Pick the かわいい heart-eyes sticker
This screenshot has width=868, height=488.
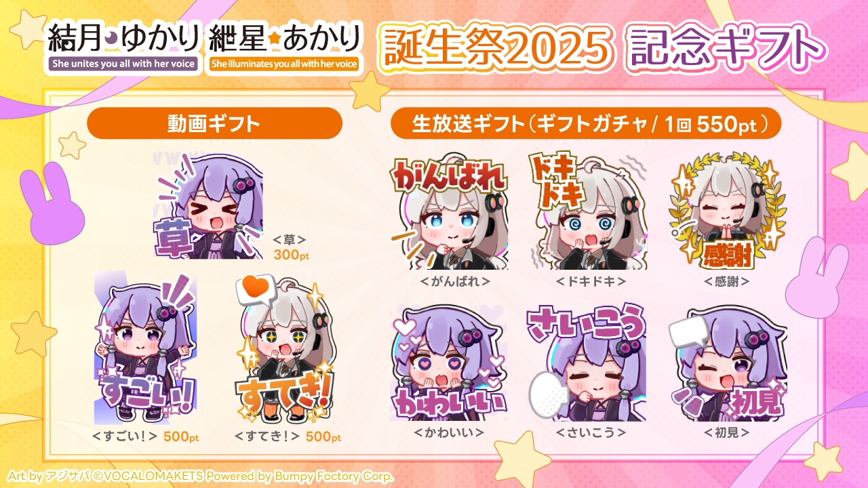click(449, 362)
